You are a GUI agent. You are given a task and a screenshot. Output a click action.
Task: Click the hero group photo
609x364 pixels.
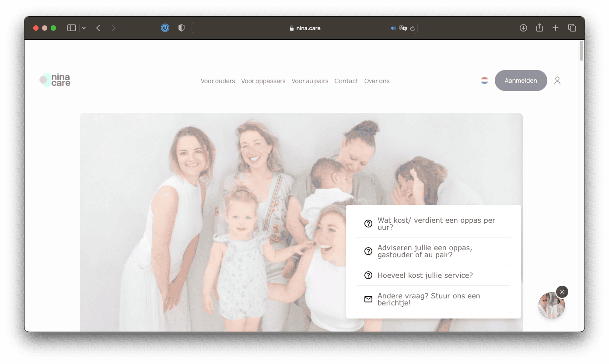click(301, 222)
